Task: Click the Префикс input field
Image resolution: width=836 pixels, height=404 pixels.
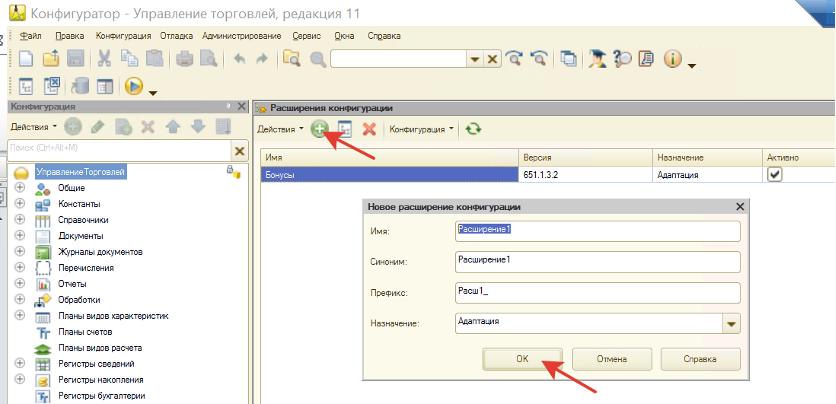Action: click(x=597, y=293)
